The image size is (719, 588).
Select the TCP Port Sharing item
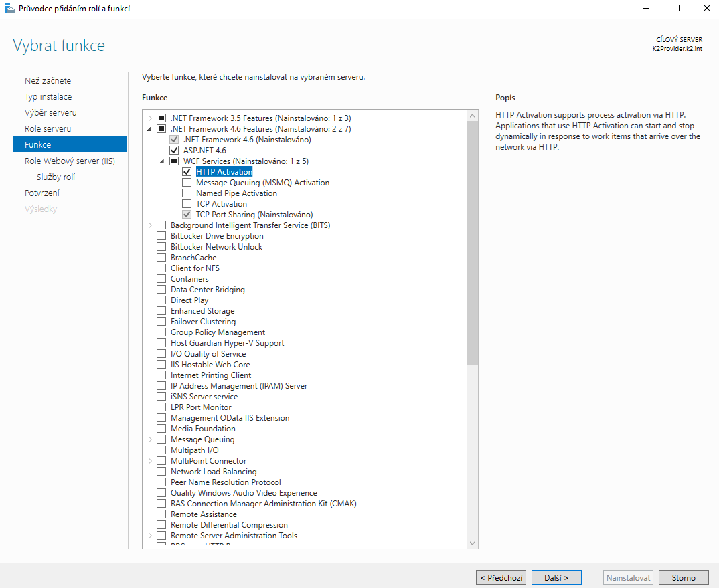[x=254, y=215]
